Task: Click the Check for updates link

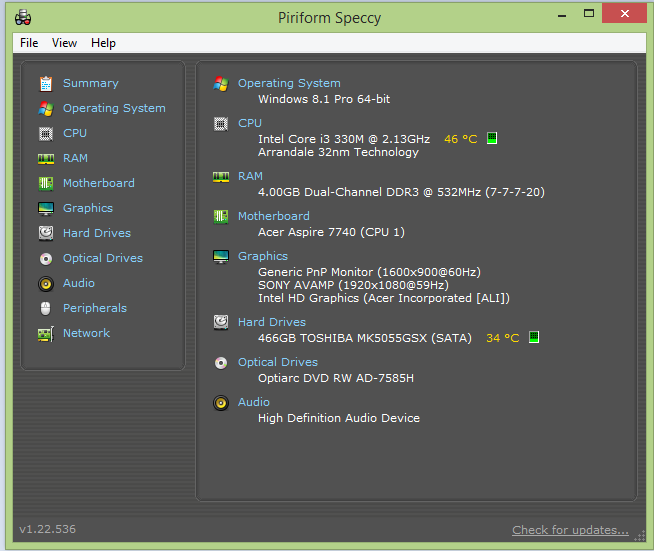Action: click(x=570, y=530)
